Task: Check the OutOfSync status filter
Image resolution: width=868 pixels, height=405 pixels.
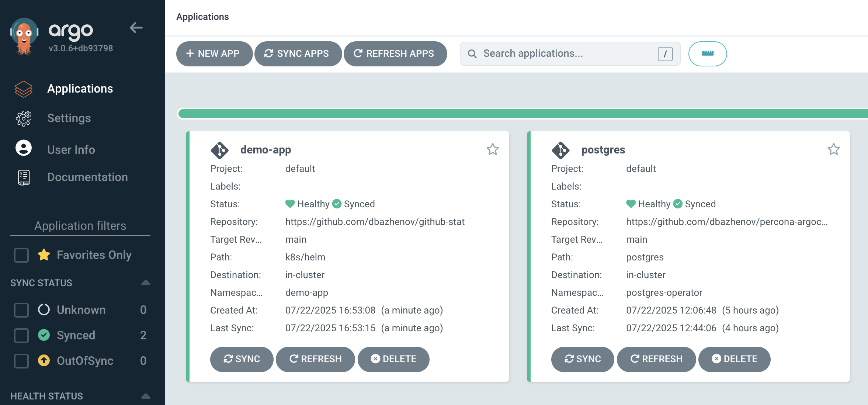Action: tap(21, 361)
